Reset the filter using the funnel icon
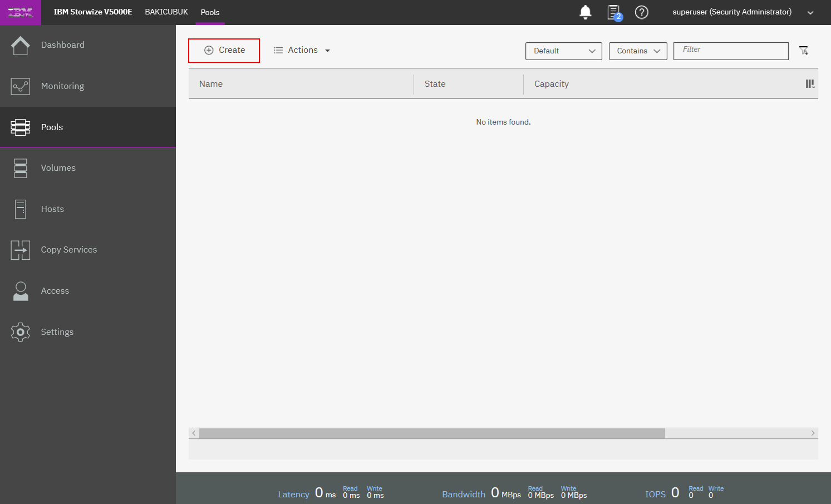This screenshot has width=831, height=504. click(803, 51)
